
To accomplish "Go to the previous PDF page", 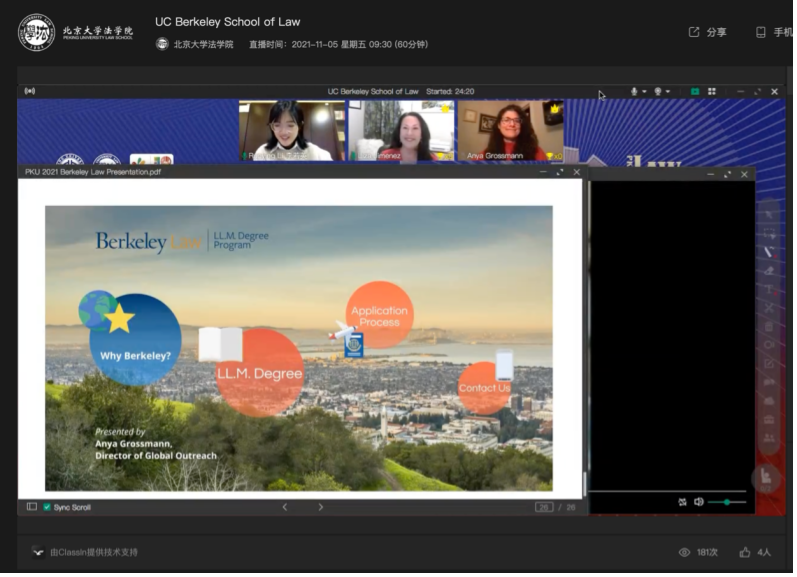I will coord(284,507).
